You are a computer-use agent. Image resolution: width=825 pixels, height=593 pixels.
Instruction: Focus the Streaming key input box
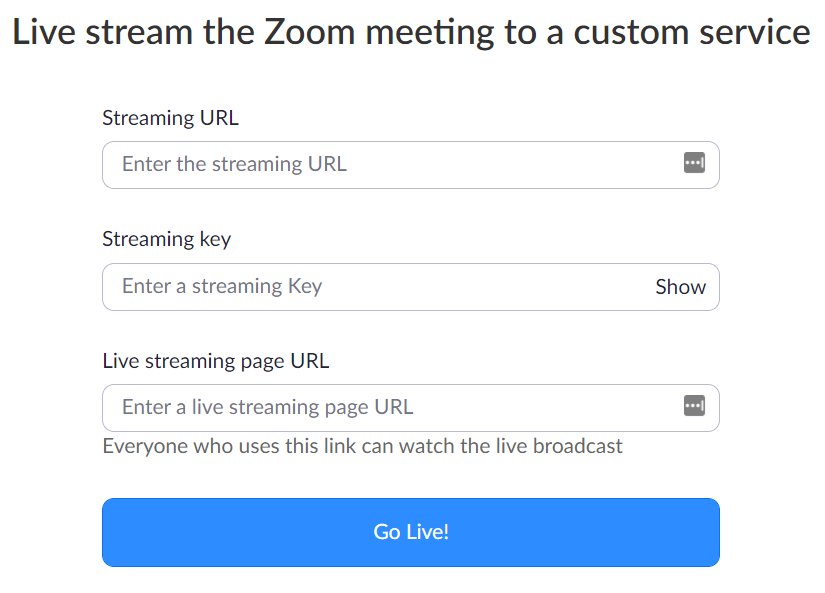(x=411, y=287)
